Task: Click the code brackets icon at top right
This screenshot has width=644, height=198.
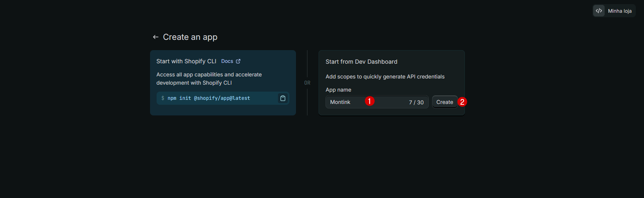Action: [x=599, y=11]
